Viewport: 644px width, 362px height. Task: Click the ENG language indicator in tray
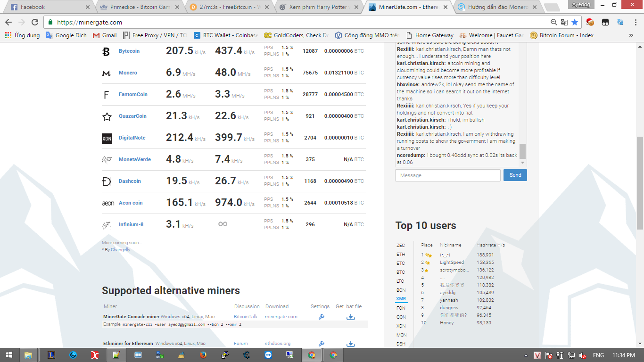coord(598,355)
